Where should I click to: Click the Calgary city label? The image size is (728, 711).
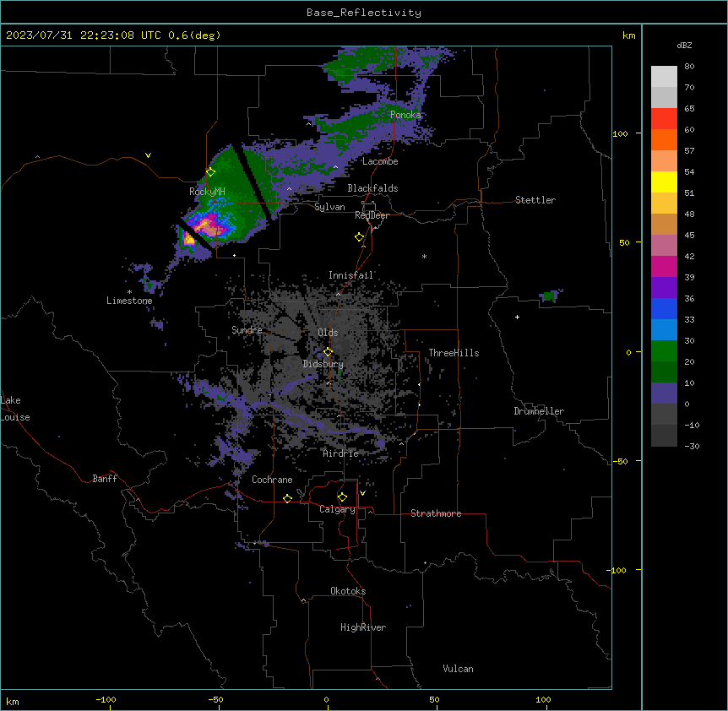click(x=337, y=509)
